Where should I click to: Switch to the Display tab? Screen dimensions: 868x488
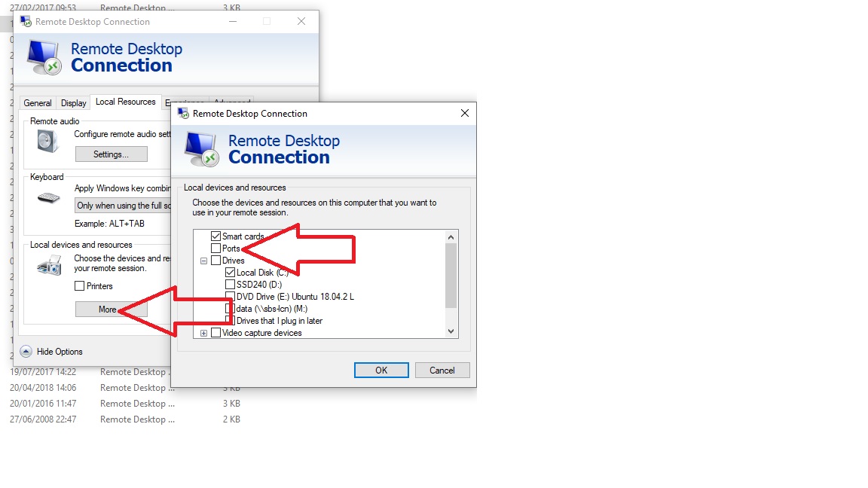tap(74, 103)
